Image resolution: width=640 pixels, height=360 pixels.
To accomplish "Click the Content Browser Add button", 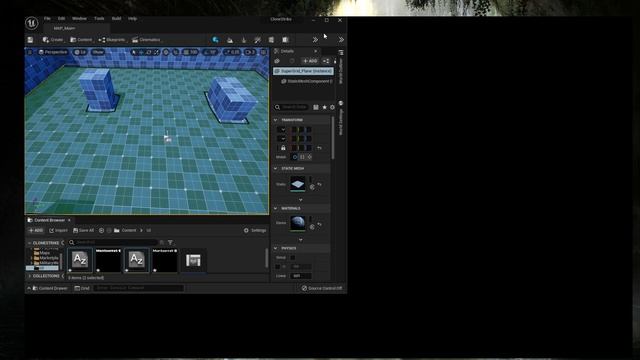I will pos(36,230).
